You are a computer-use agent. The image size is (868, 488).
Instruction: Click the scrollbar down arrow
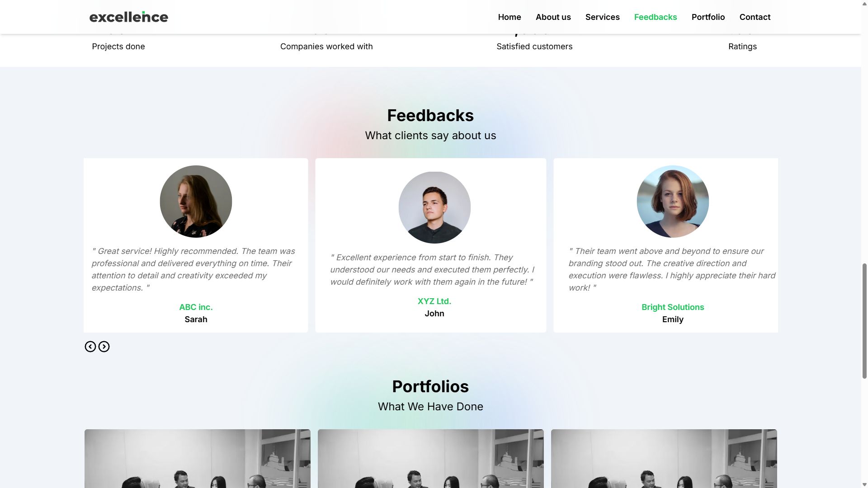[864, 484]
